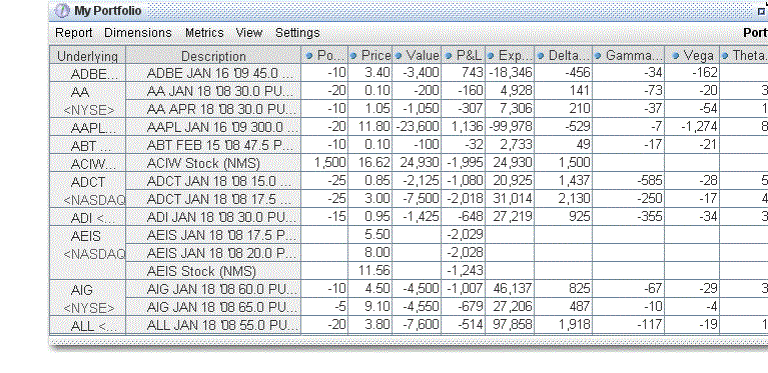
Task: Open the Metrics menu
Action: [204, 33]
